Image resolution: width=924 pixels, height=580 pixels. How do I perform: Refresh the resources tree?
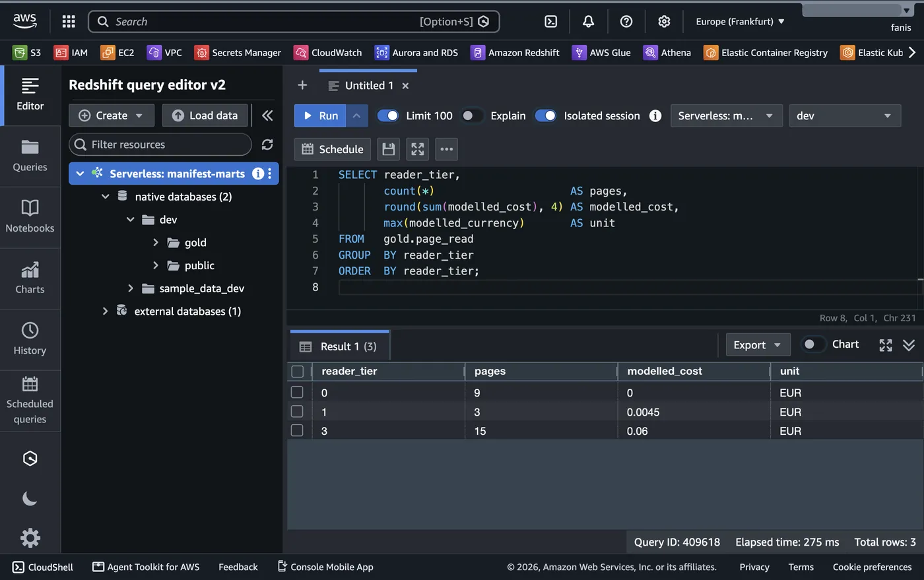point(267,145)
